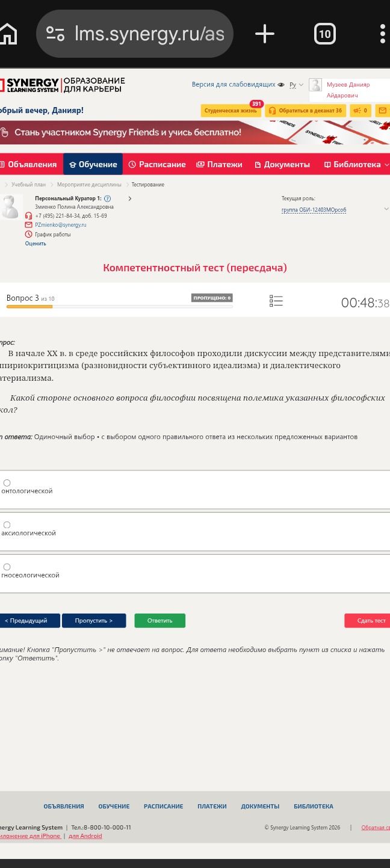The width and height of the screenshot is (390, 868).
Task: Open the Расписание menu item
Action: click(x=157, y=164)
